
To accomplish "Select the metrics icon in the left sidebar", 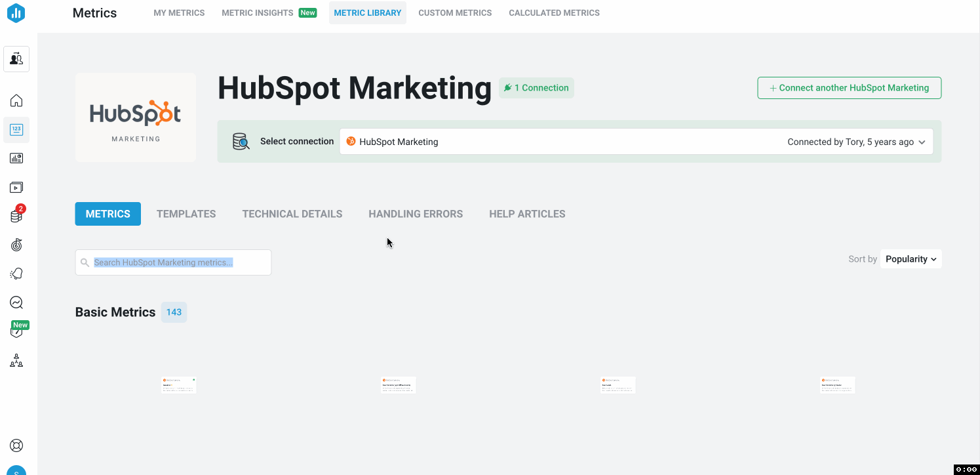I will tap(16, 129).
